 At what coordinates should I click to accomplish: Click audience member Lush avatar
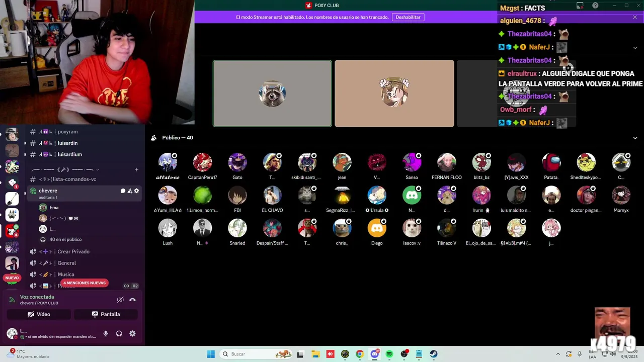coord(168,228)
